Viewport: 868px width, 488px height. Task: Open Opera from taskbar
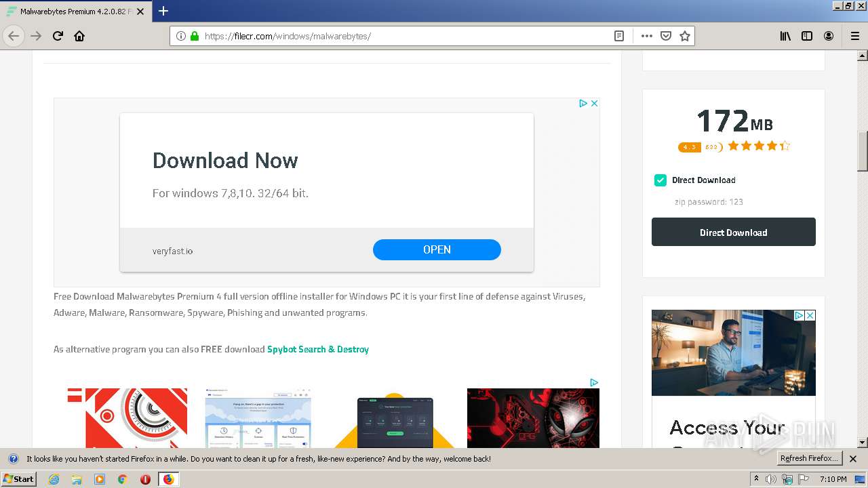(145, 479)
